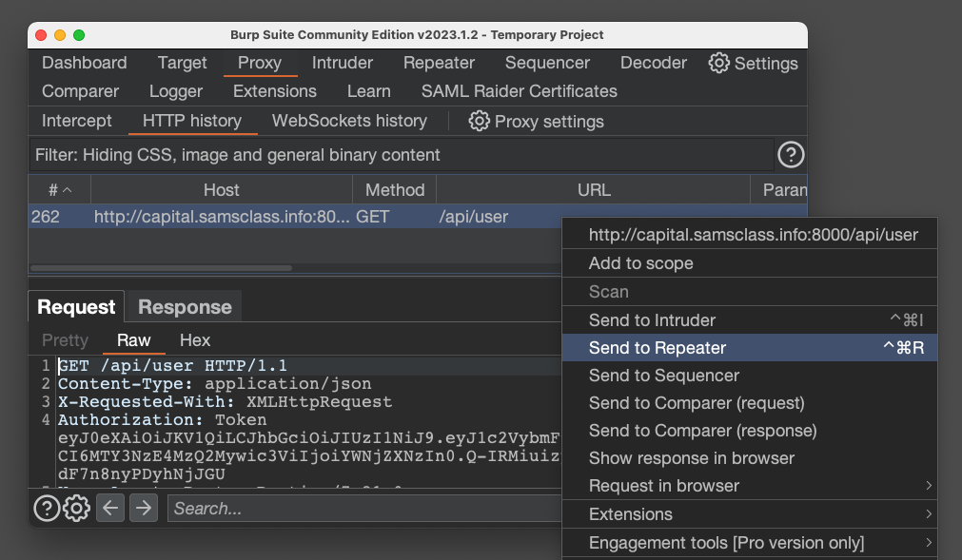Go to next search match arrow
The height and width of the screenshot is (560, 962).
(x=143, y=509)
